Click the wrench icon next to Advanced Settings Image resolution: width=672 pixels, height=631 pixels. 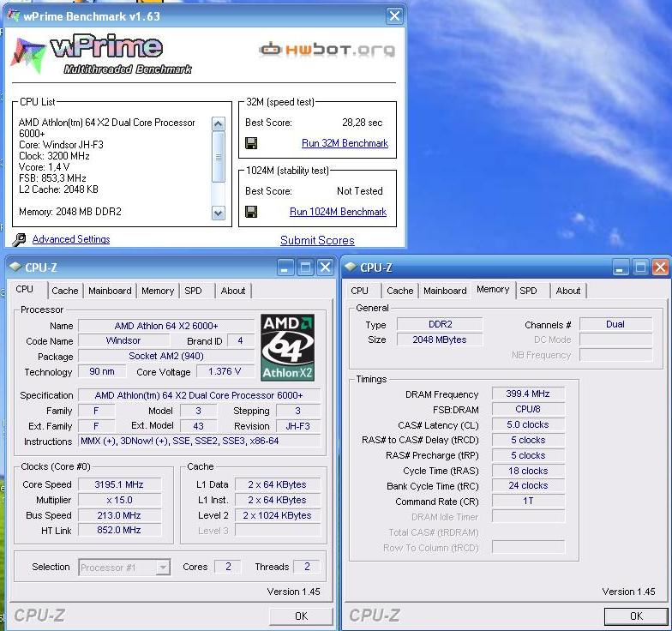pyautogui.click(x=19, y=240)
